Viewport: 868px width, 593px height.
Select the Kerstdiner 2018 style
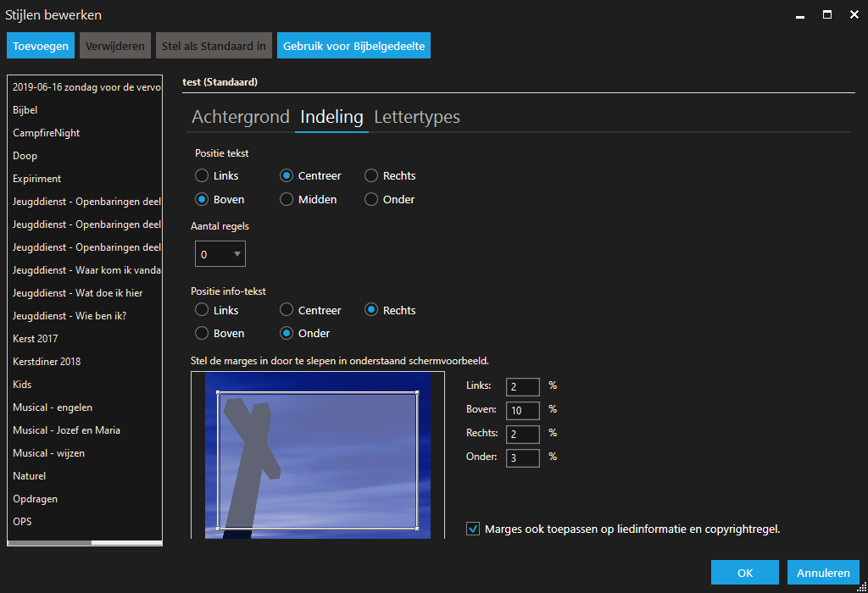(x=85, y=362)
